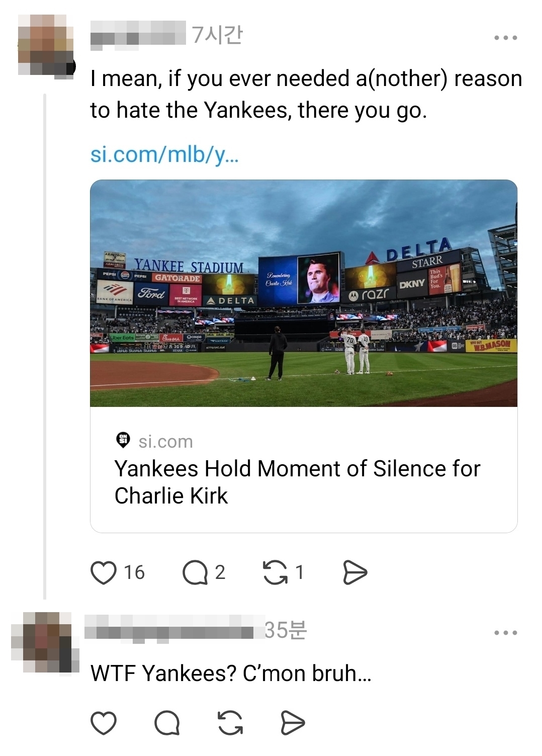Repost the "WTF Yankees" reply
Screen dimensions: 542x756
click(x=230, y=723)
